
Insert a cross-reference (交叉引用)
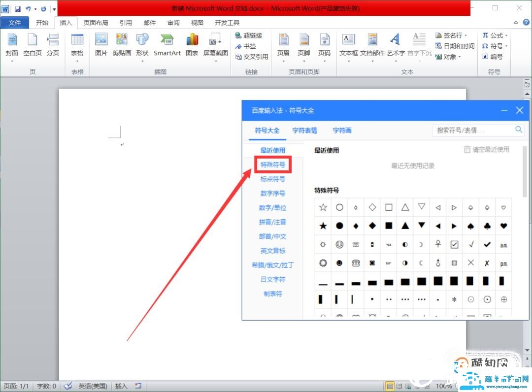252,57
